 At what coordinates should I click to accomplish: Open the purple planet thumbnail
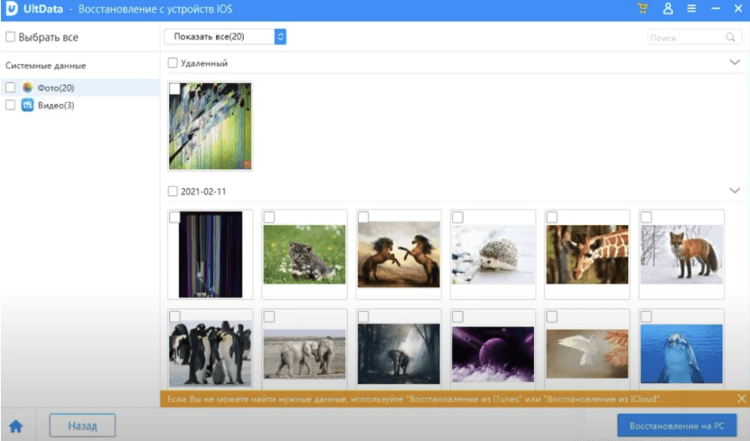(x=493, y=354)
